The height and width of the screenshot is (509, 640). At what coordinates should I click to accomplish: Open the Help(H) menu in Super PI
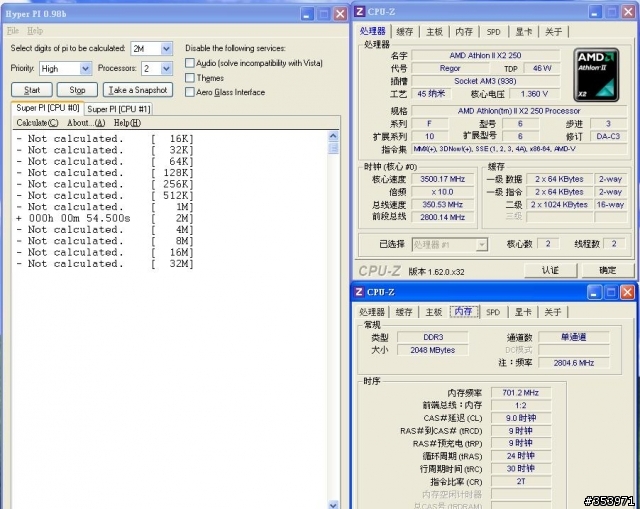(x=127, y=123)
